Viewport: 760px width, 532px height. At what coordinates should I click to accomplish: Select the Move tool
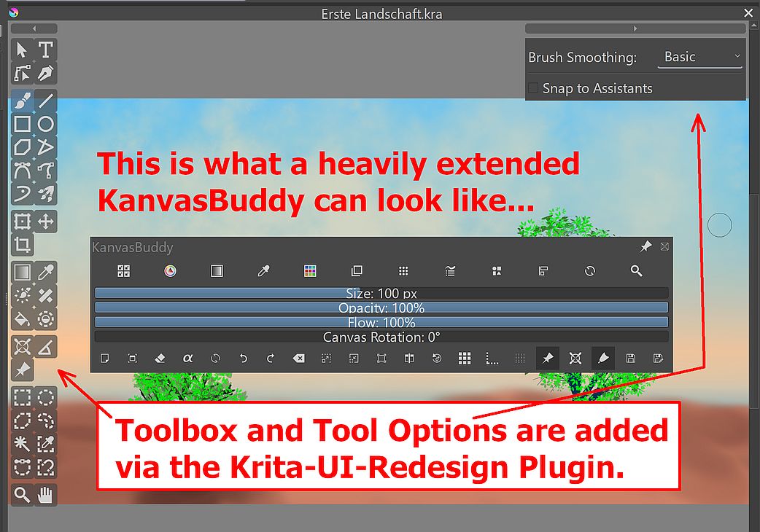tap(45, 222)
